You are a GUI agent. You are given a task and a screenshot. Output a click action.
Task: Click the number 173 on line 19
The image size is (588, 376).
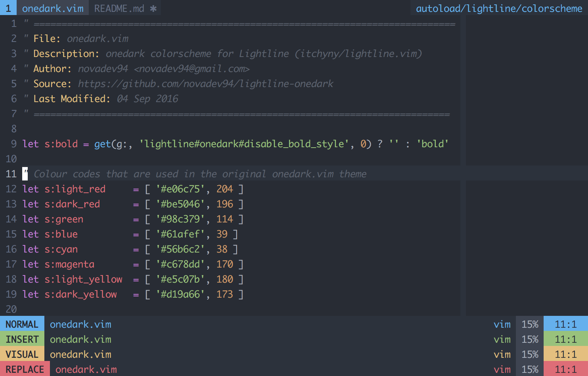[x=225, y=294]
